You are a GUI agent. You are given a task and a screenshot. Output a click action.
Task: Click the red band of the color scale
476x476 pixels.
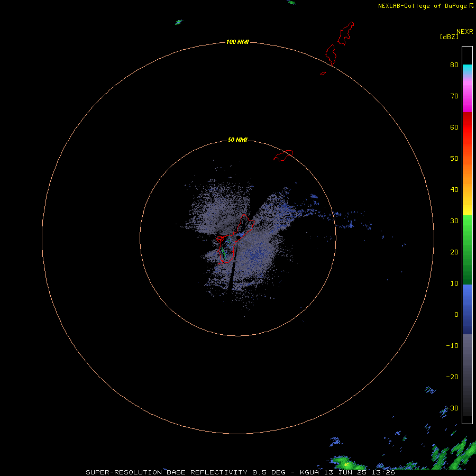467,127
